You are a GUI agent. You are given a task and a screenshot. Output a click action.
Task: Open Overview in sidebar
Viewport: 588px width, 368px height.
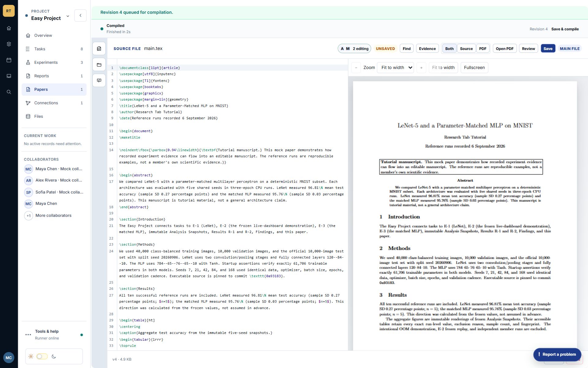click(x=54, y=36)
